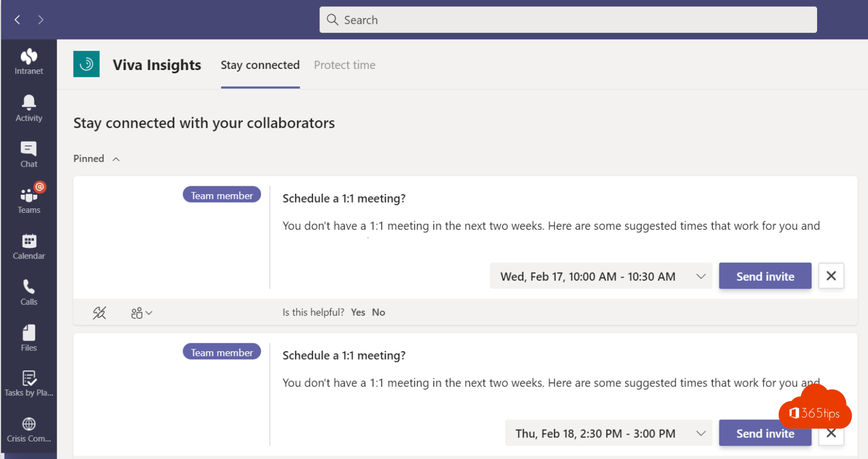This screenshot has height=459, width=868.
Task: Open the Crisis Communications app
Action: [x=28, y=428]
